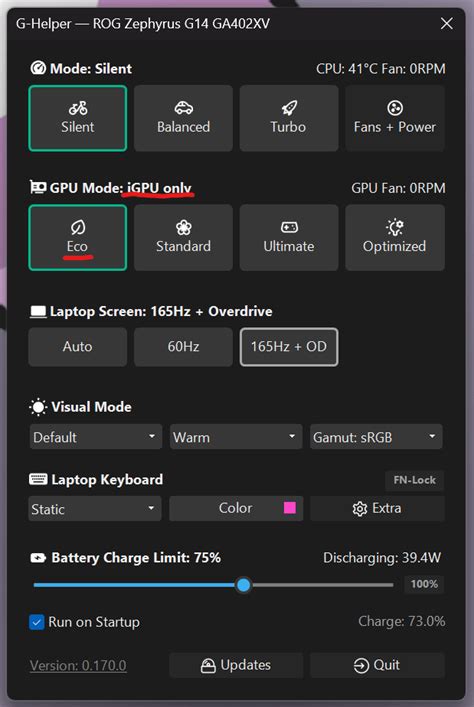Open the Warm color temperature dropdown
Image resolution: width=474 pixels, height=707 pixels.
236,437
